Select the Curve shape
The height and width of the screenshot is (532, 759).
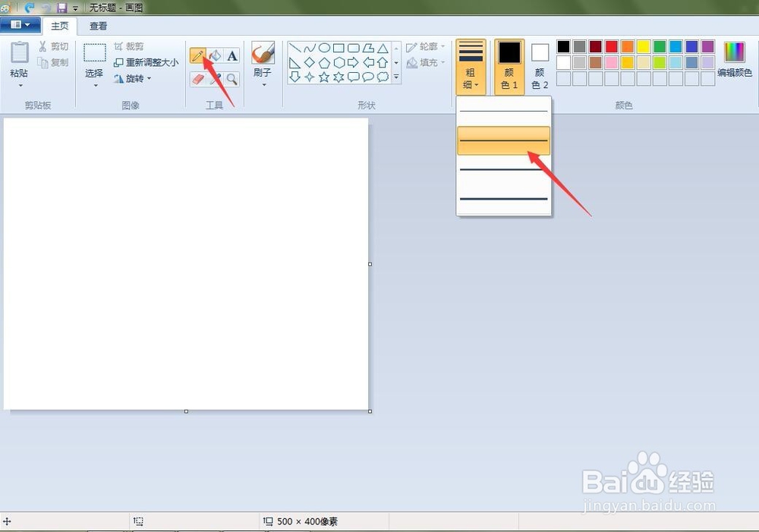310,48
